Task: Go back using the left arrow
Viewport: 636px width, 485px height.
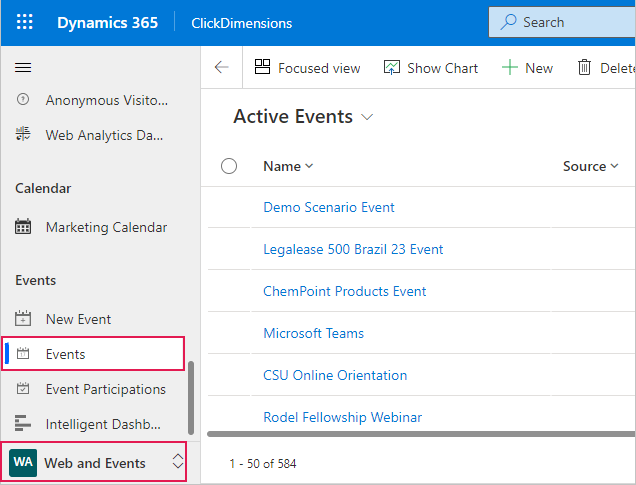Action: pos(221,67)
